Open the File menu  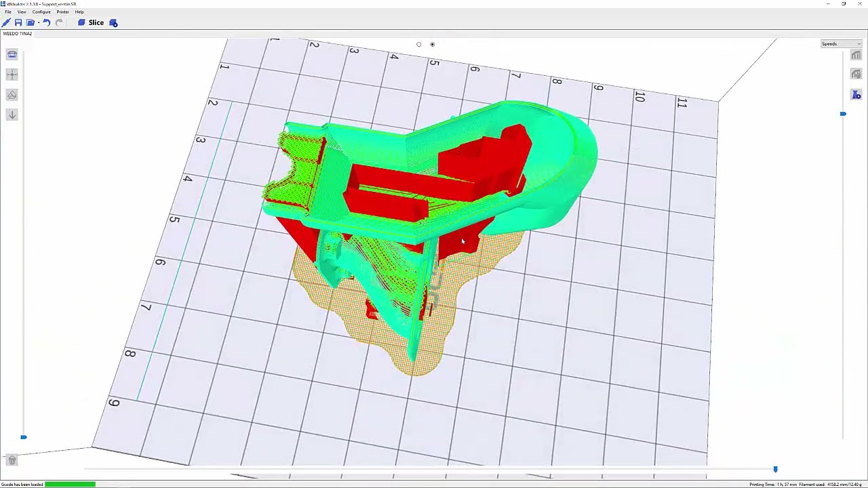click(x=8, y=12)
